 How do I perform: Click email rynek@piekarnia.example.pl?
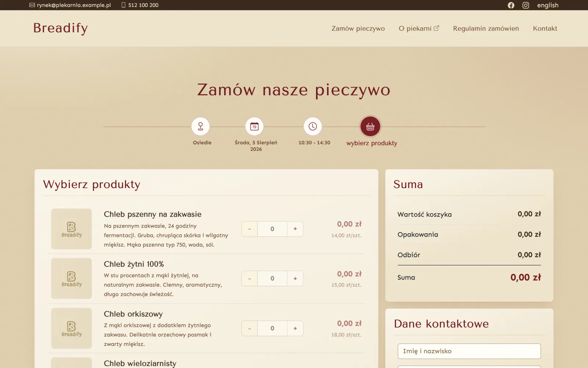click(73, 5)
